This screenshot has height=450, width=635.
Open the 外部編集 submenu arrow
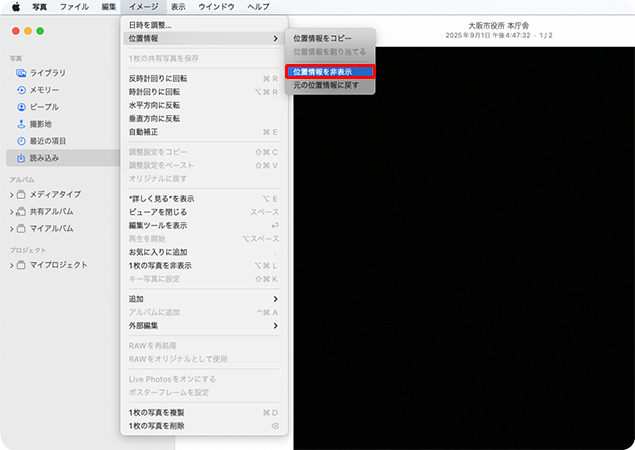[x=275, y=326]
